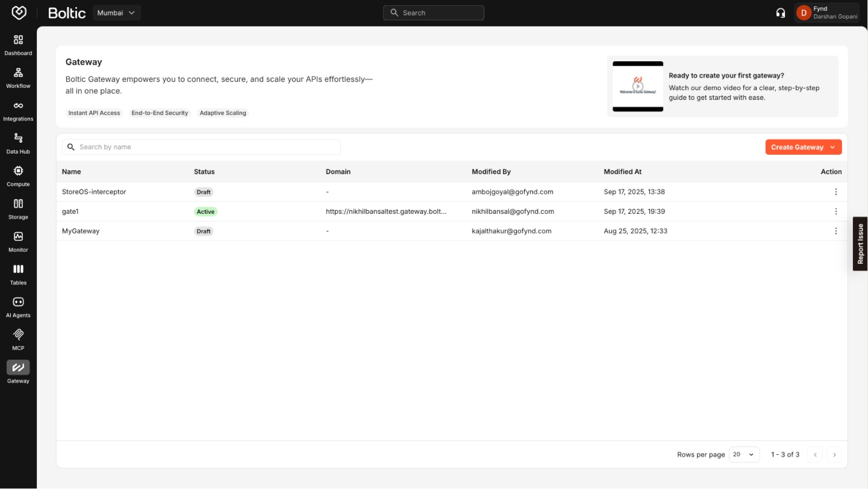Select the Tables sidebar icon

coord(18,269)
